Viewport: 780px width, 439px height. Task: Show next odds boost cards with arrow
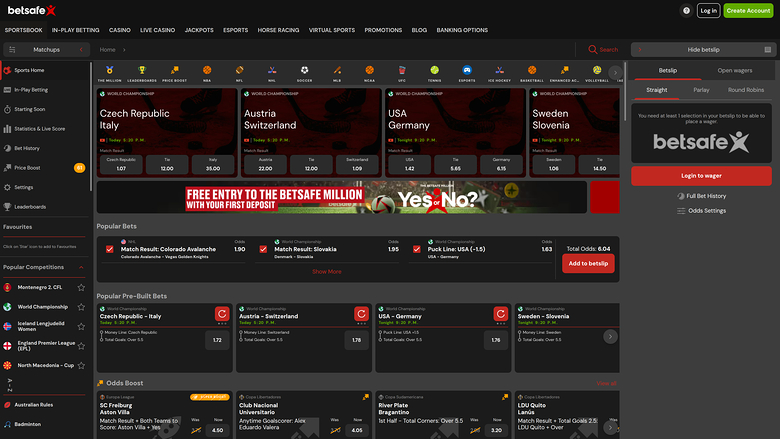click(x=610, y=427)
